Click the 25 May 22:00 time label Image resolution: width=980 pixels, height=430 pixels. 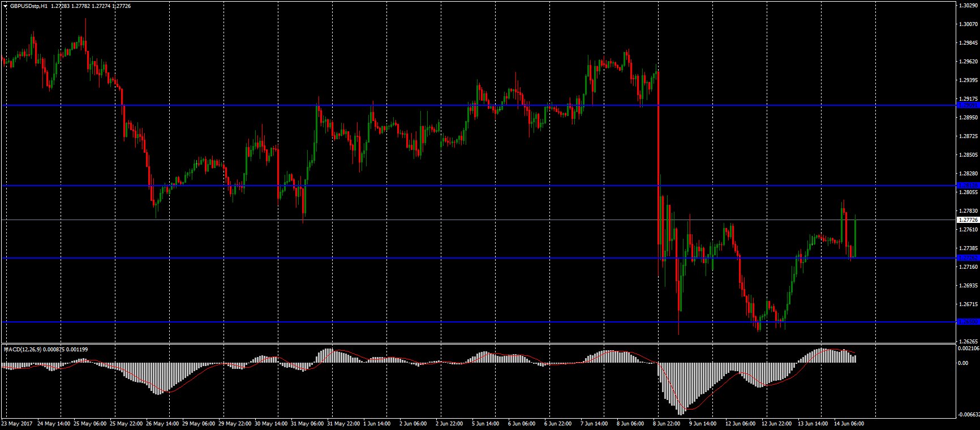127,424
